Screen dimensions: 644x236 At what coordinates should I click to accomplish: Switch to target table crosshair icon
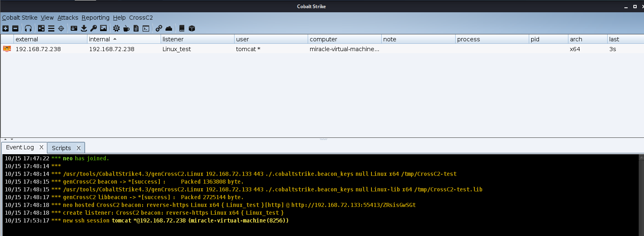pyautogui.click(x=61, y=28)
